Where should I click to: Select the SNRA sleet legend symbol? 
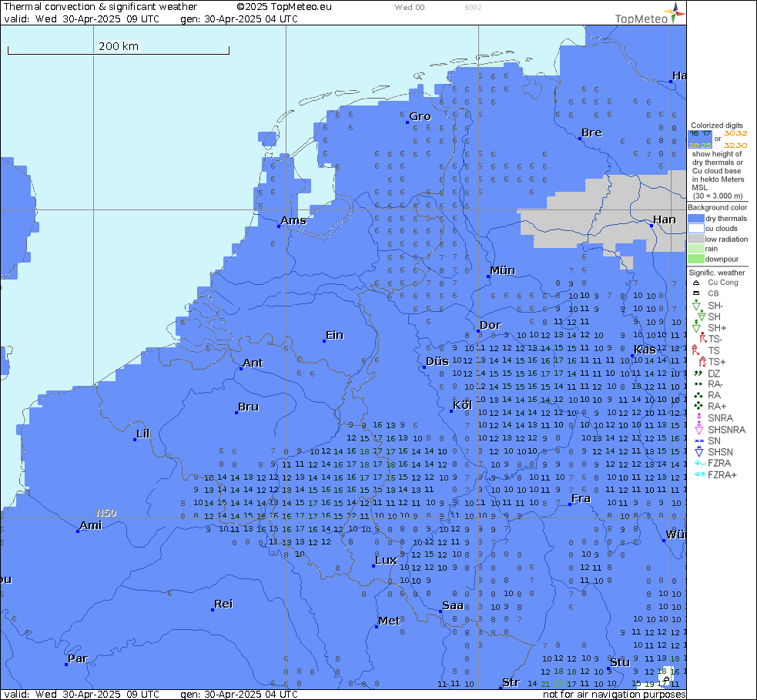pyautogui.click(x=698, y=417)
